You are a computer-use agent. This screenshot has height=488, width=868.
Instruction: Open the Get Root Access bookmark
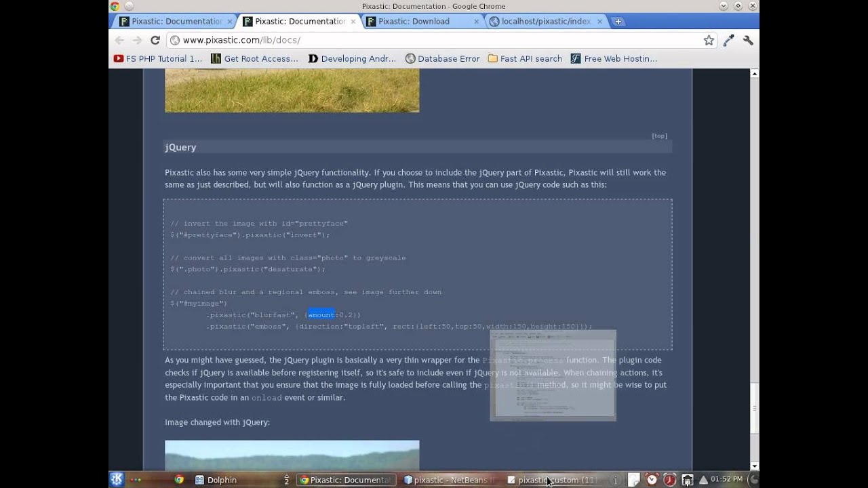[254, 59]
